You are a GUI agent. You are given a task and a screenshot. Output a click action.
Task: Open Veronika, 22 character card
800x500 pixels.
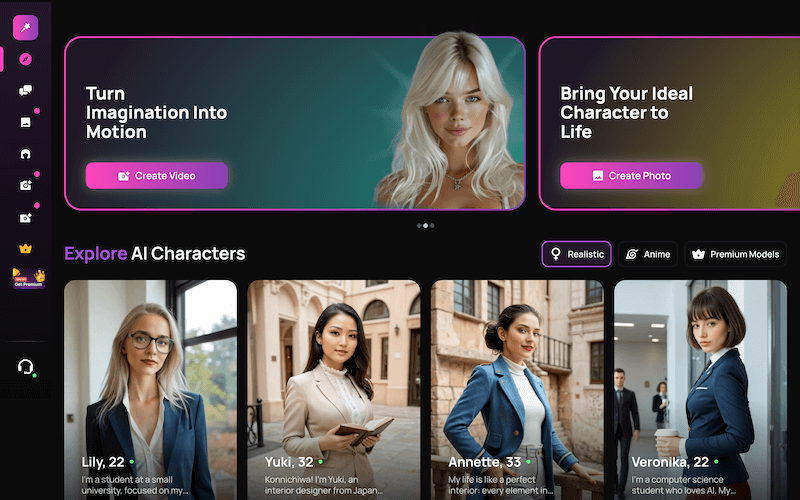click(701, 390)
